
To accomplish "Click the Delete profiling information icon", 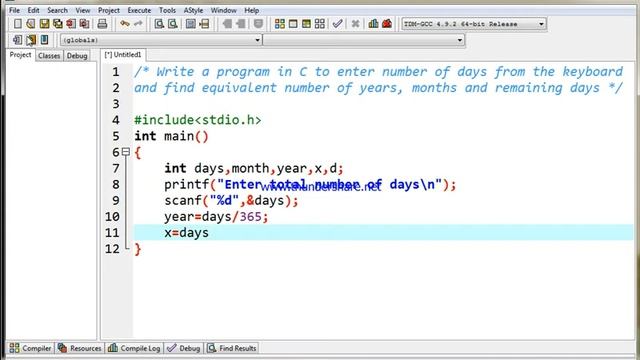I will 387,24.
